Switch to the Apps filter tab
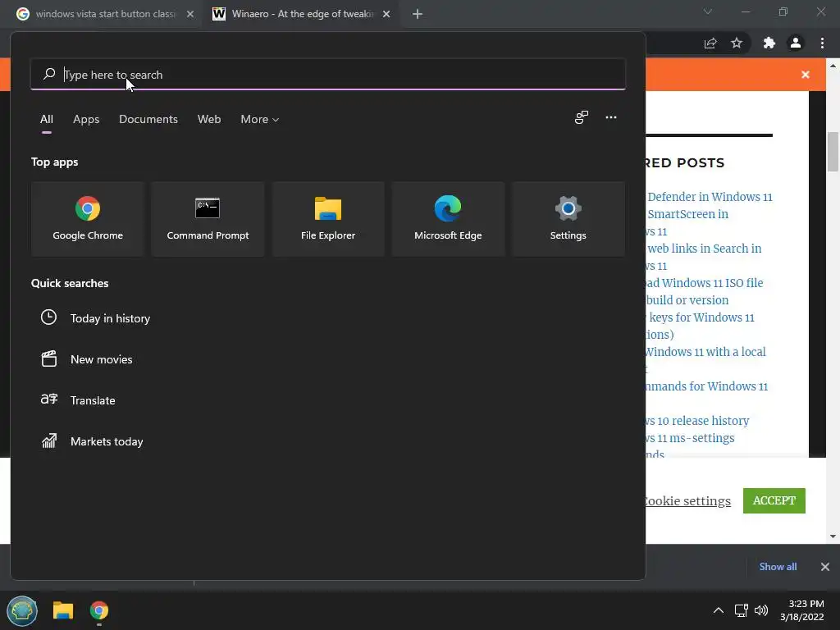 (x=86, y=119)
